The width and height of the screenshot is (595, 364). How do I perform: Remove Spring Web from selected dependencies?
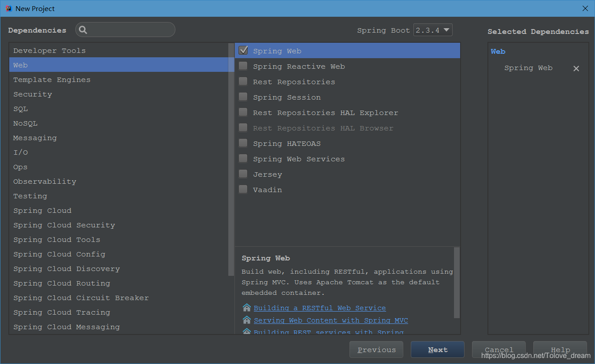tap(576, 68)
